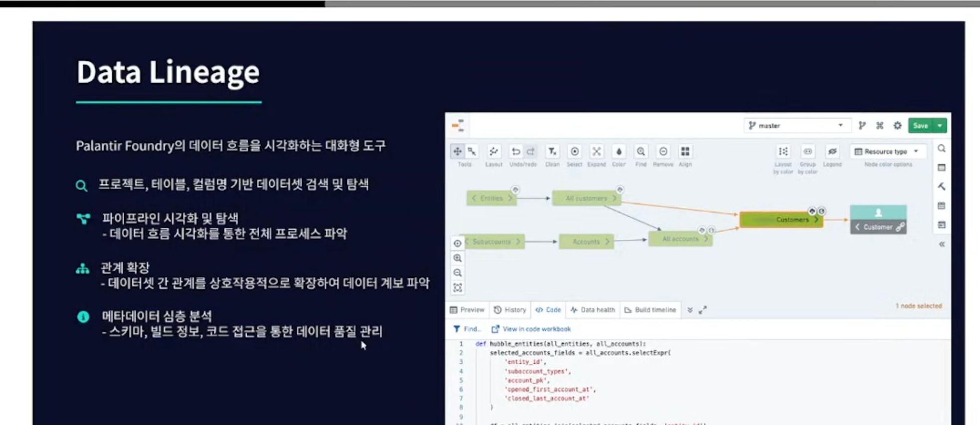
Task: Open the settings gear
Action: pyautogui.click(x=897, y=126)
